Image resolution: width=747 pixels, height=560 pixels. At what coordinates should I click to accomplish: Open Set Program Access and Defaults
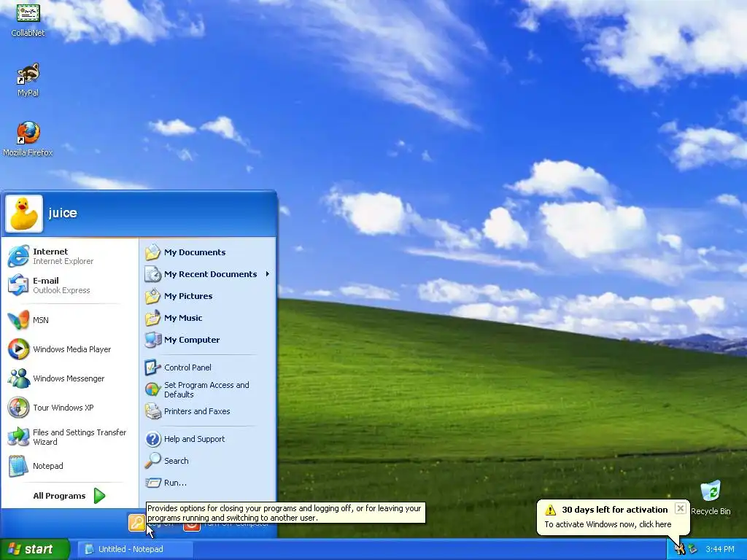pos(208,389)
